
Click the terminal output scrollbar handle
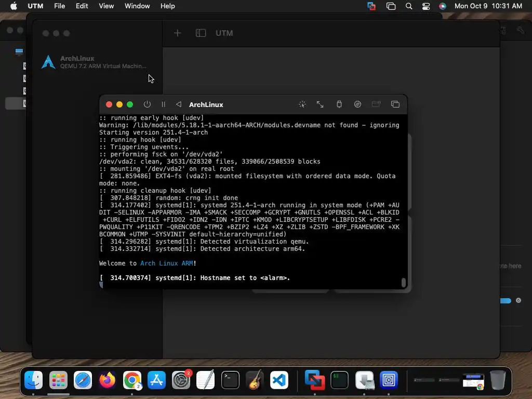coord(403,283)
